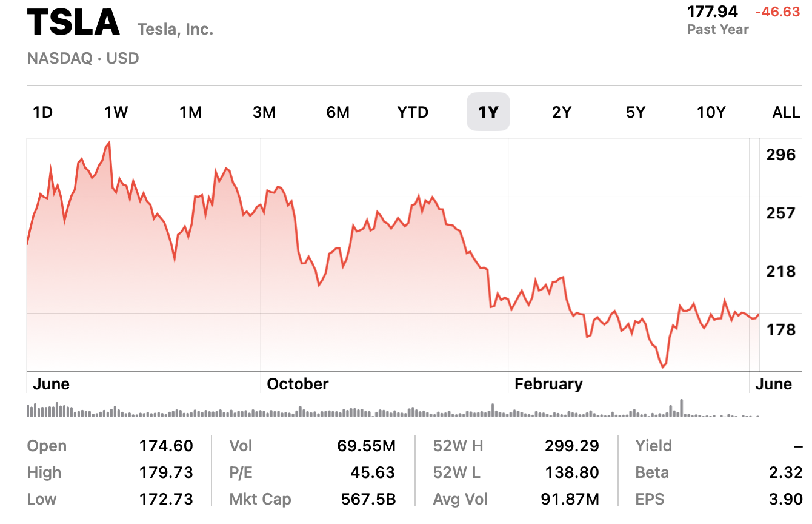The height and width of the screenshot is (524, 812).
Task: Click the February label on the chart axis
Action: click(x=548, y=384)
